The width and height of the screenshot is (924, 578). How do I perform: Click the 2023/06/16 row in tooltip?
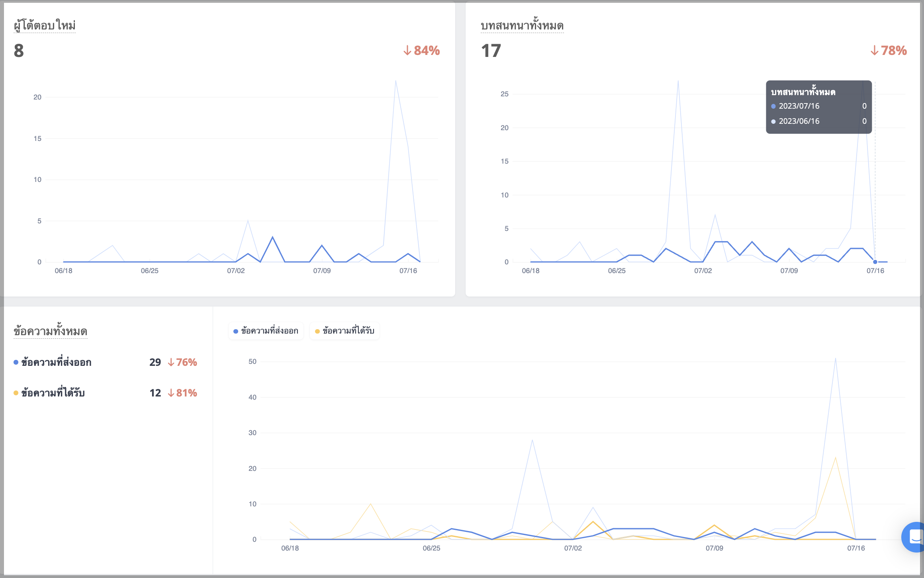point(819,121)
